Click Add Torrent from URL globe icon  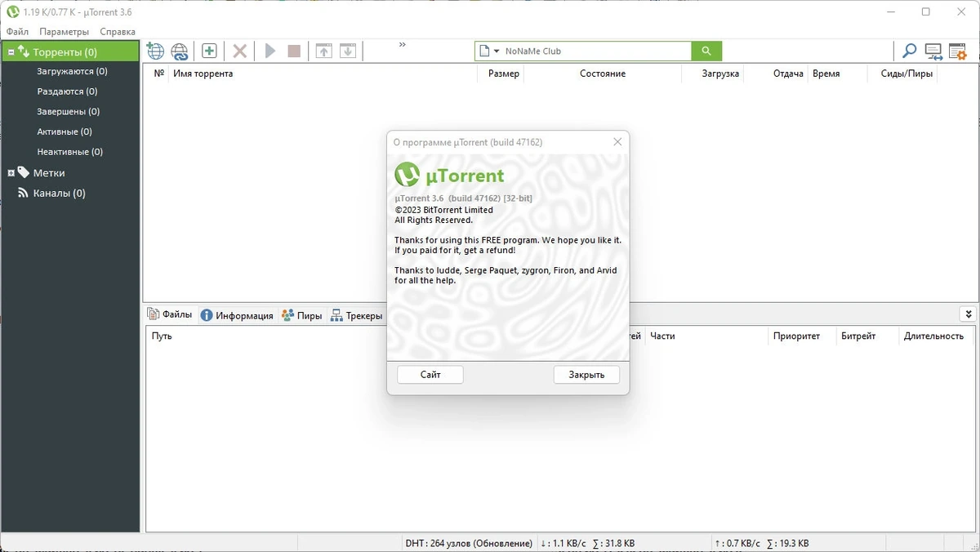pyautogui.click(x=155, y=51)
